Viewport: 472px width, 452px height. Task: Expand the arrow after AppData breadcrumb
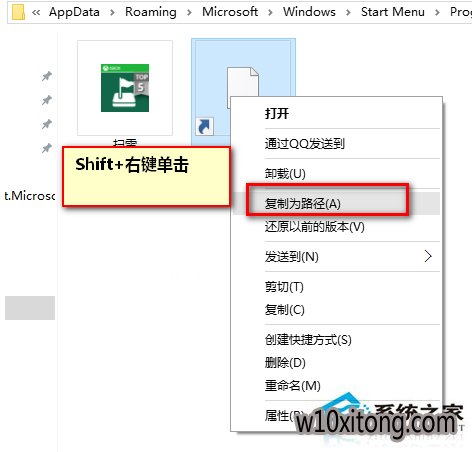(112, 13)
